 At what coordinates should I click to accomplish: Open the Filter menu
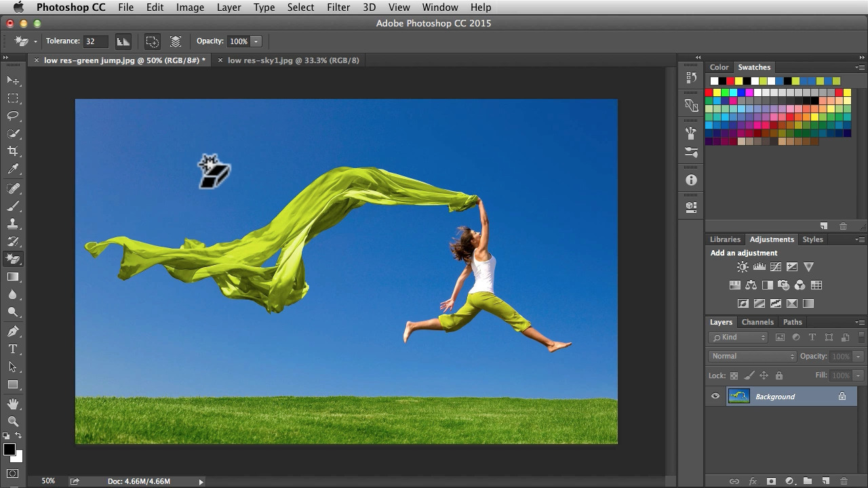point(338,7)
